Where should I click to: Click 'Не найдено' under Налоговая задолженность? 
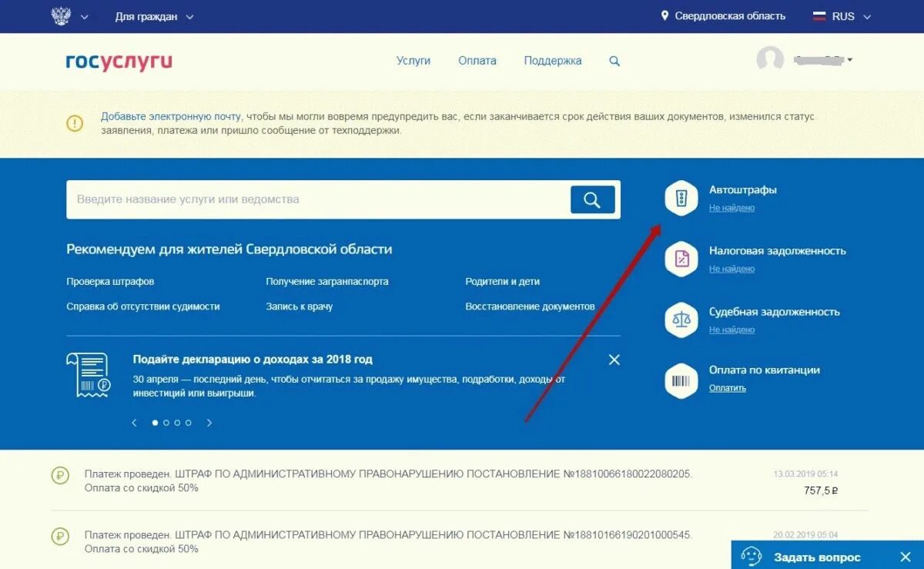pos(731,269)
